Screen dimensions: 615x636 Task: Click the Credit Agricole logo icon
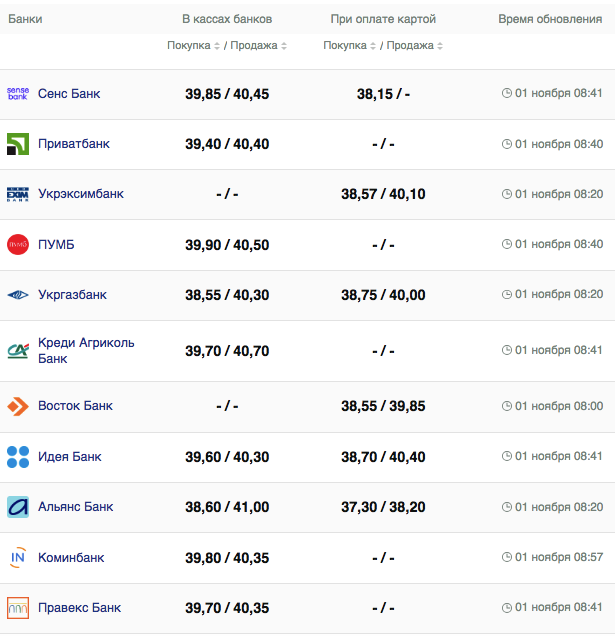point(18,351)
